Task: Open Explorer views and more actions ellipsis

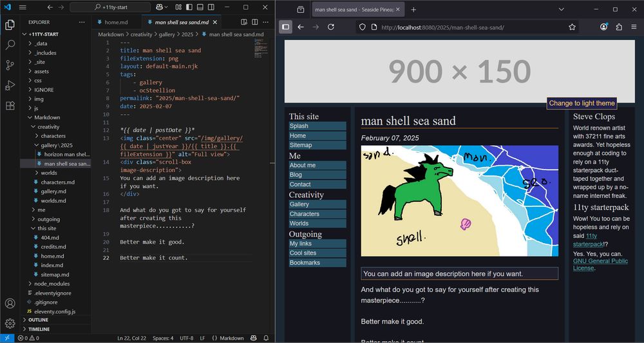Action: pos(82,22)
